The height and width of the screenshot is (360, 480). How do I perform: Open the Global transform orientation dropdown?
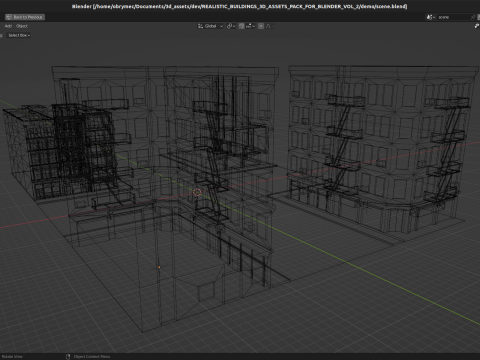210,26
